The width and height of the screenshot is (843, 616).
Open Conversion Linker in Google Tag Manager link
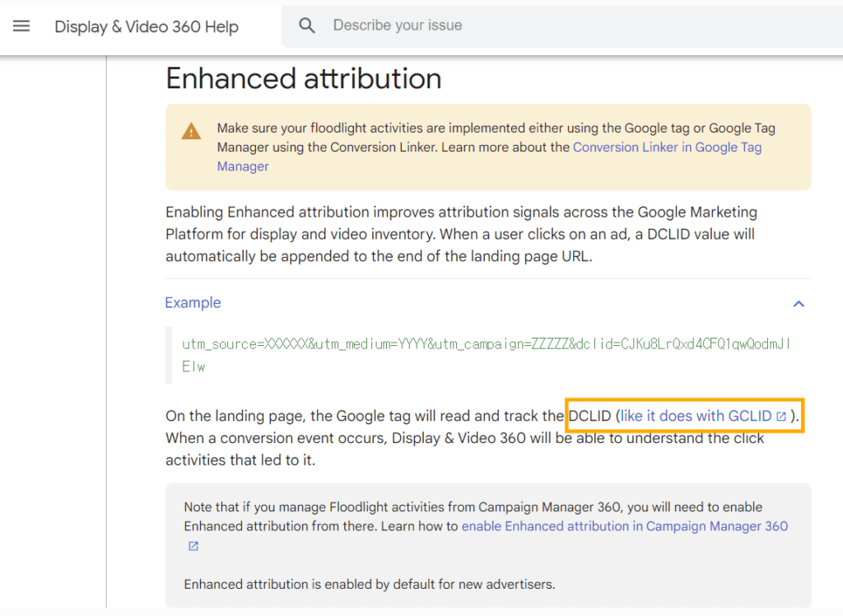point(489,156)
